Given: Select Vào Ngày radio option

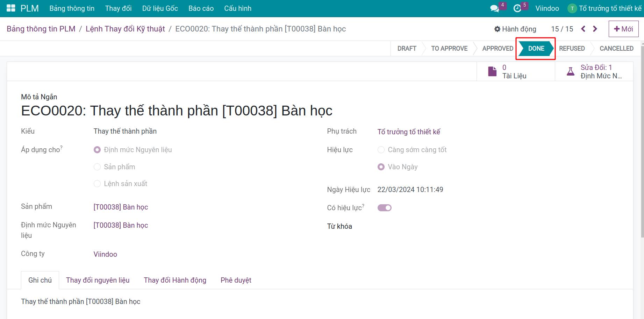Looking at the screenshot, I should (381, 167).
